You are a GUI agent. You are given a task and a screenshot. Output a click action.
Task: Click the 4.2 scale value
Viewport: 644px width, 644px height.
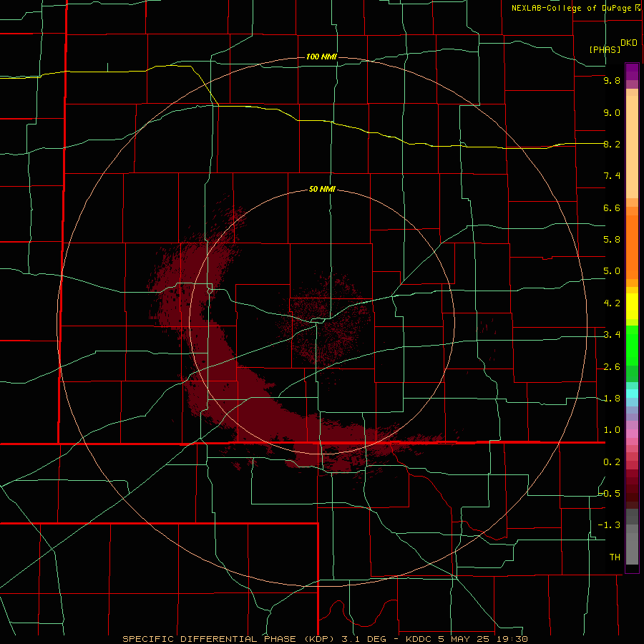coord(612,303)
